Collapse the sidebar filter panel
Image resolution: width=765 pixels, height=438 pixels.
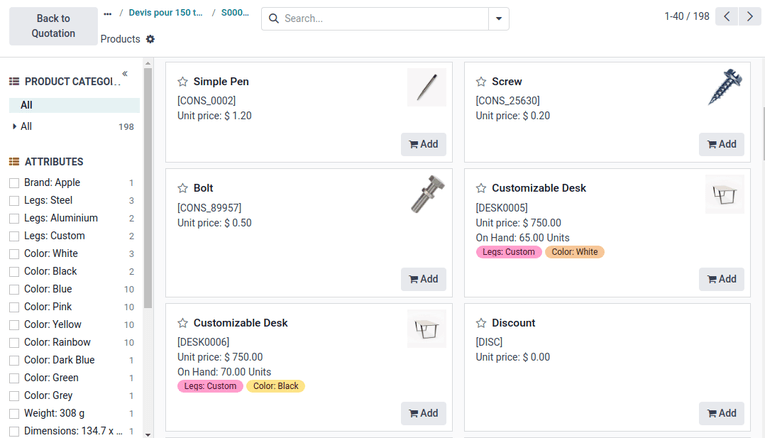pos(125,74)
